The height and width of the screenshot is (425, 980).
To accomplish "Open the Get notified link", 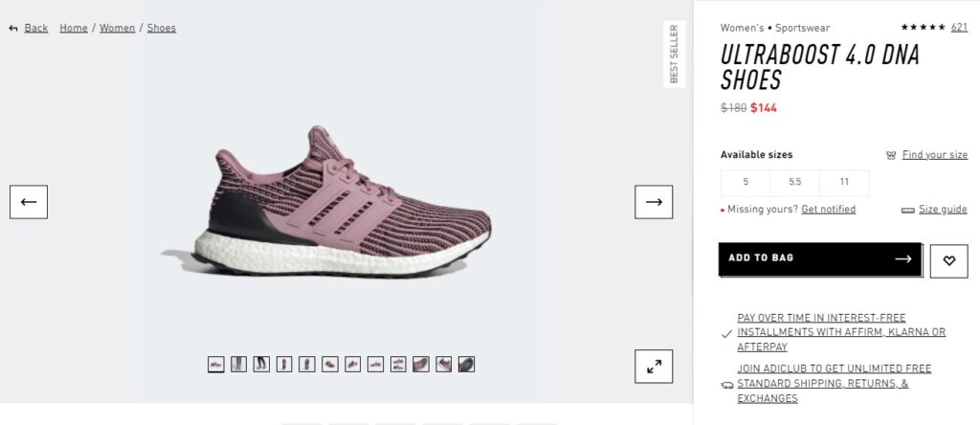I will [828, 210].
